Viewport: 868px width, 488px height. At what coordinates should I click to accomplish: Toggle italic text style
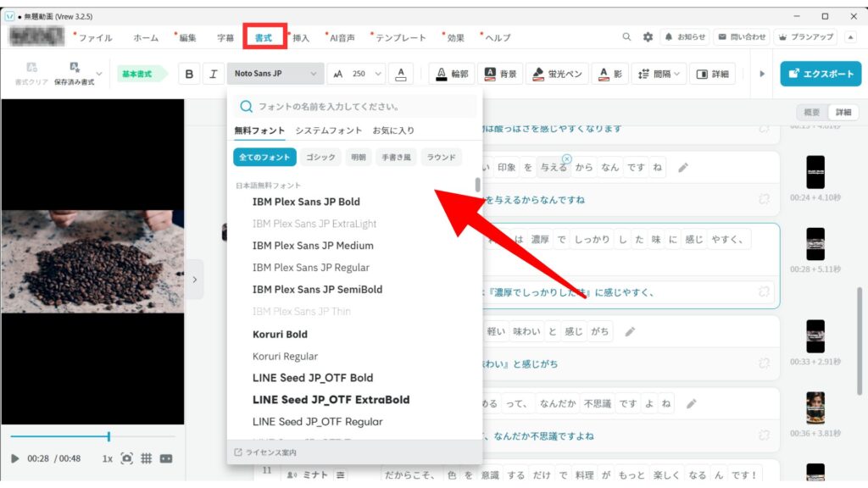click(x=213, y=74)
